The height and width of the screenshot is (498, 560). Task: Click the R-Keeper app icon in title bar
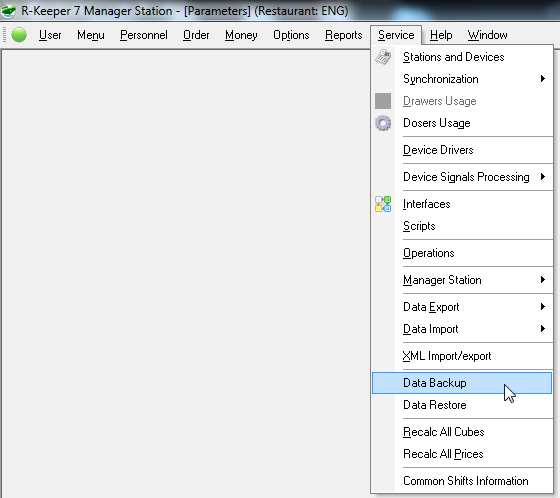click(x=8, y=11)
